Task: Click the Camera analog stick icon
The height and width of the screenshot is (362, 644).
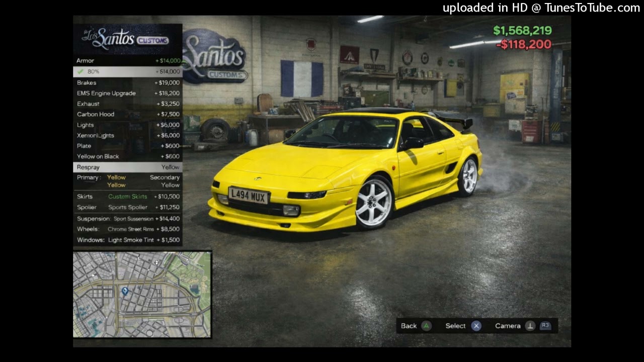Action: 530,326
